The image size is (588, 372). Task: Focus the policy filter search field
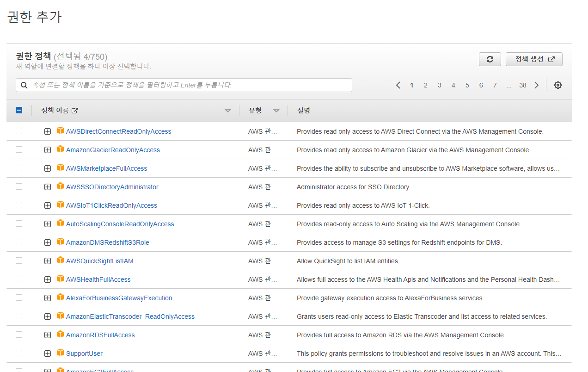click(x=184, y=85)
